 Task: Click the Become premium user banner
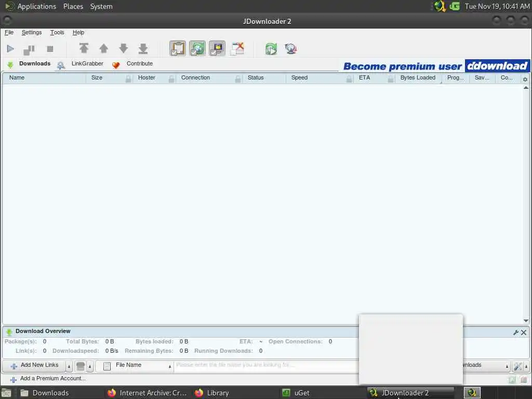pyautogui.click(x=436, y=66)
